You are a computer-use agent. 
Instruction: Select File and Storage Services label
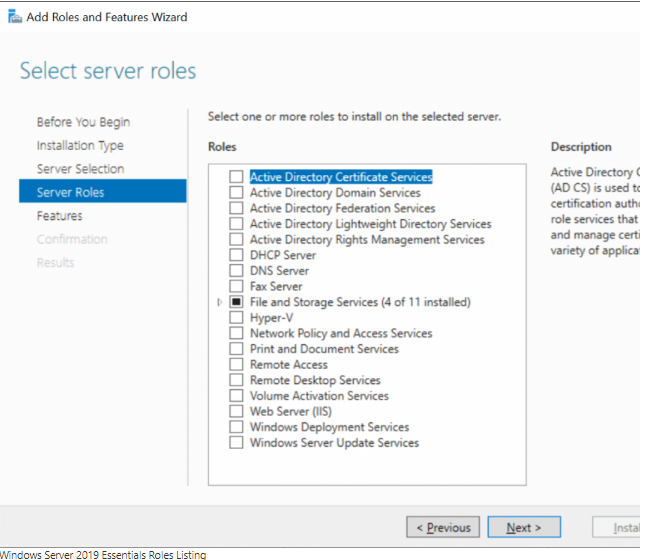pyautogui.click(x=360, y=302)
